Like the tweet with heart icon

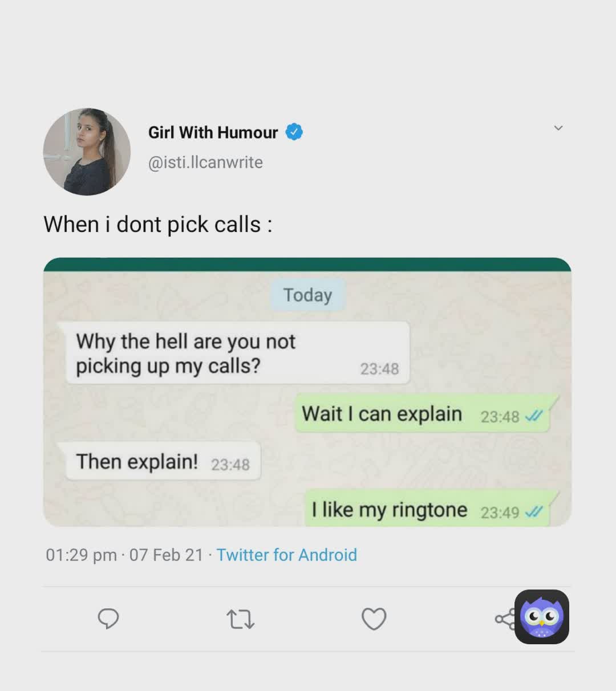pyautogui.click(x=374, y=619)
